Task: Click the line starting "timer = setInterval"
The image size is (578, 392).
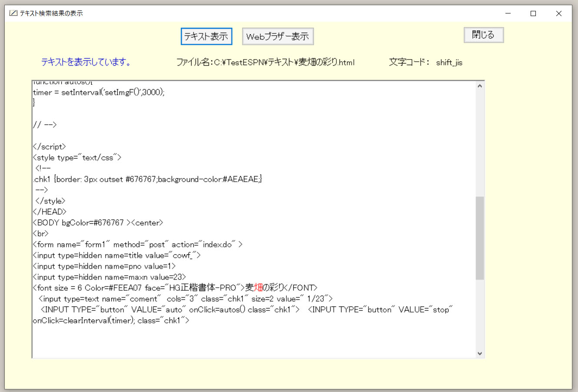Action: pyautogui.click(x=99, y=92)
